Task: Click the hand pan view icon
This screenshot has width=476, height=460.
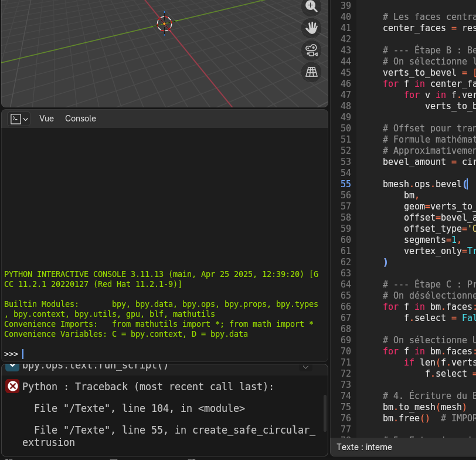Action: click(x=311, y=28)
